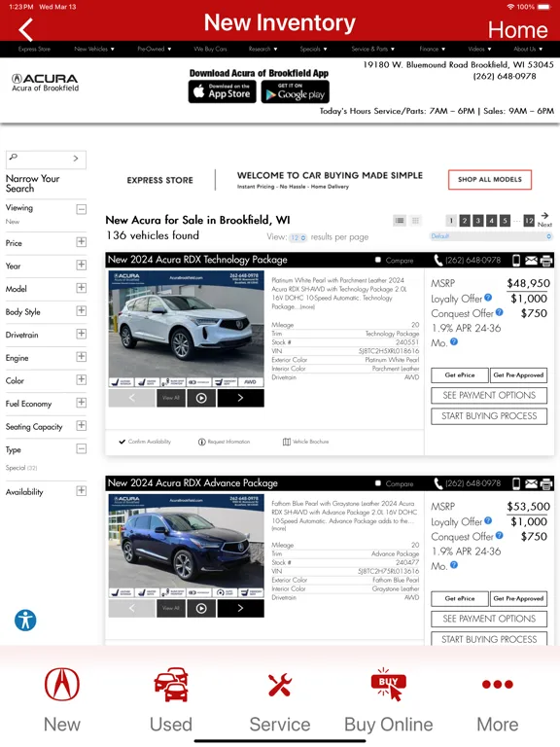Open results per page dropdown
Image resolution: width=560 pixels, height=747 pixels.
[298, 237]
